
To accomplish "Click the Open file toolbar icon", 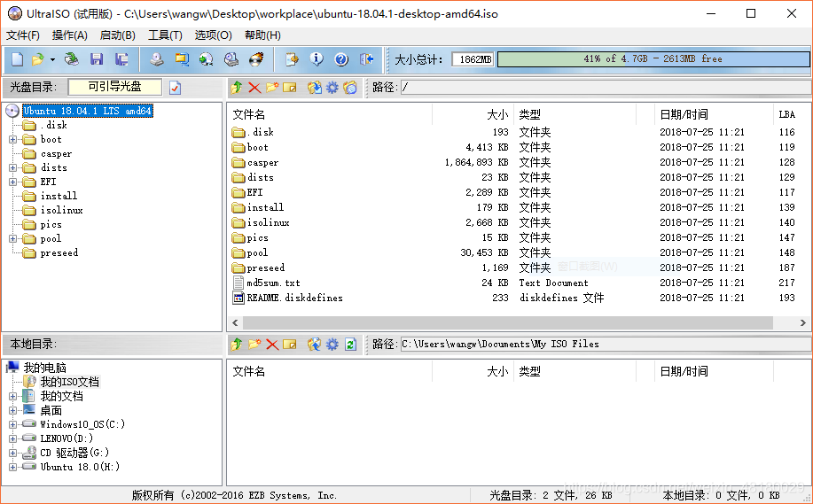I will [x=37, y=59].
